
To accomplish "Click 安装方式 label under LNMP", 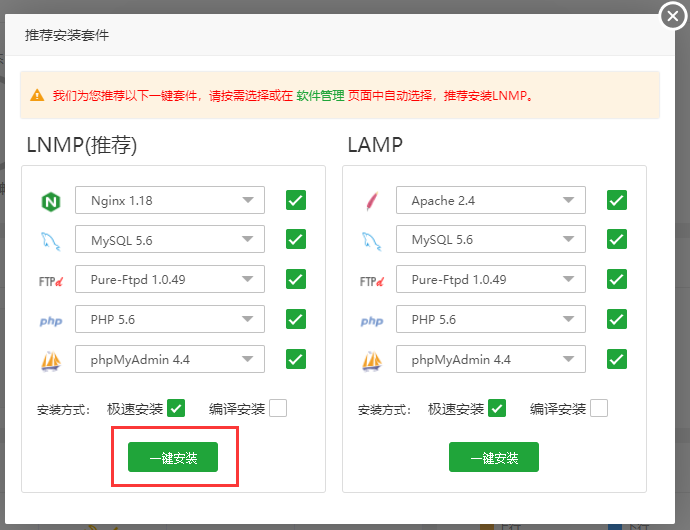I will coord(63,410).
